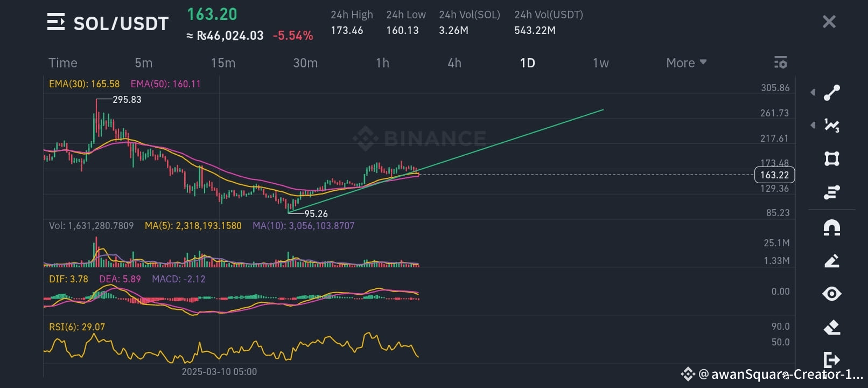Expand the line tools arrow beside trend line
Viewport: 868px width, 388px height.
[x=813, y=93]
